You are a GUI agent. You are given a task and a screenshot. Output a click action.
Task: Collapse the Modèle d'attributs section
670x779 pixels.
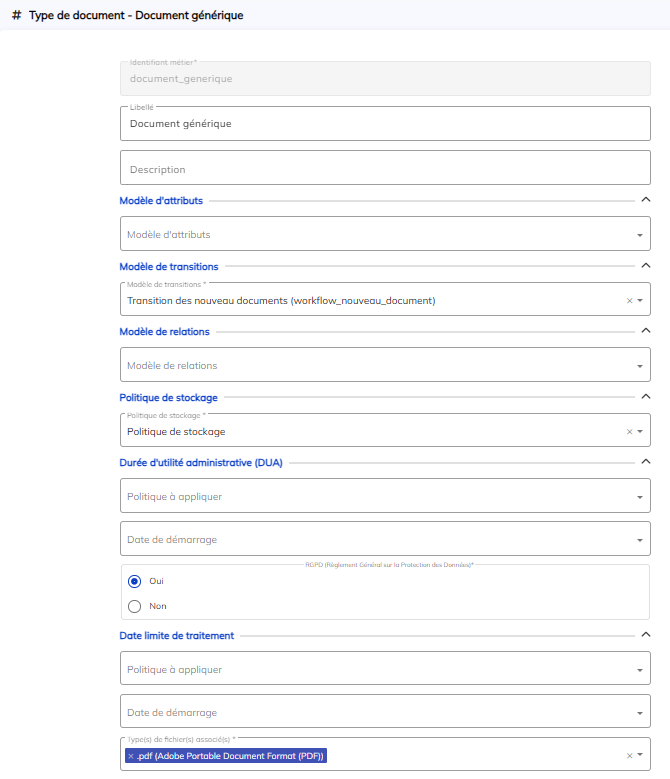tap(645, 201)
